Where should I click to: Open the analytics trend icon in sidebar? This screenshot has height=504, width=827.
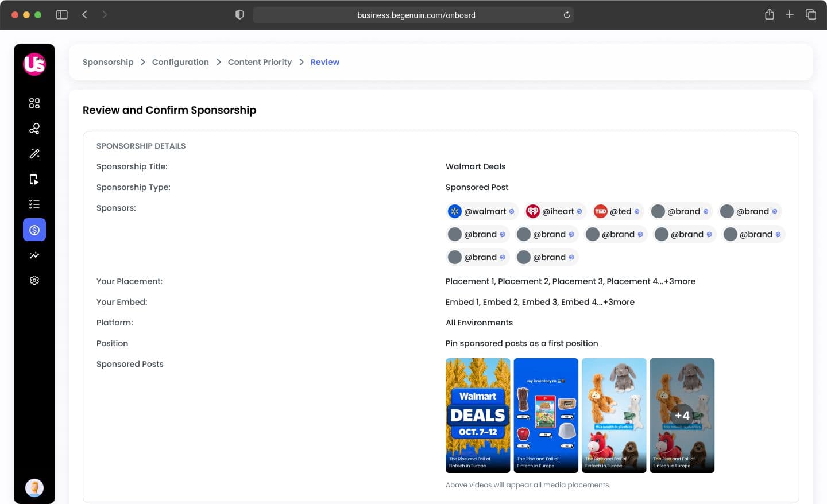point(34,255)
